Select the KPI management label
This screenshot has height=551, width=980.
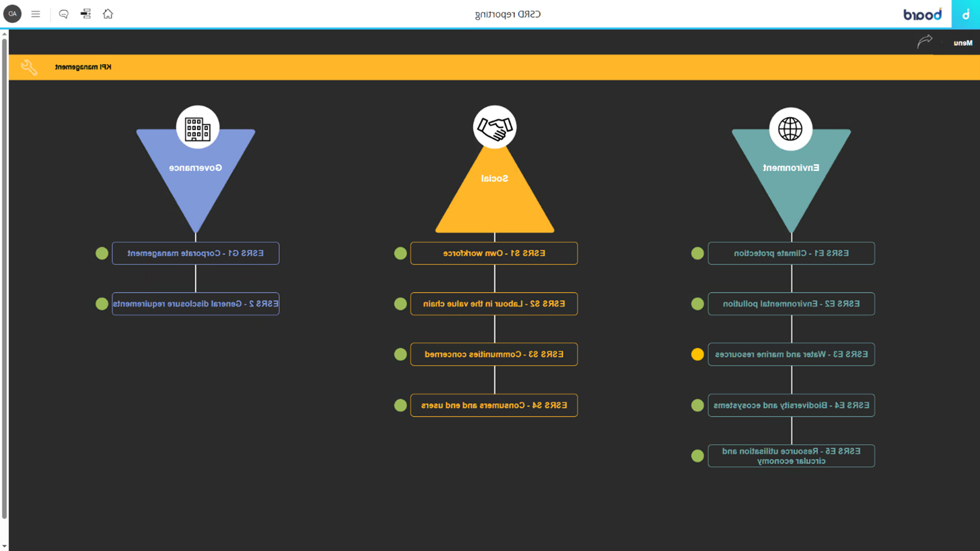pyautogui.click(x=83, y=67)
